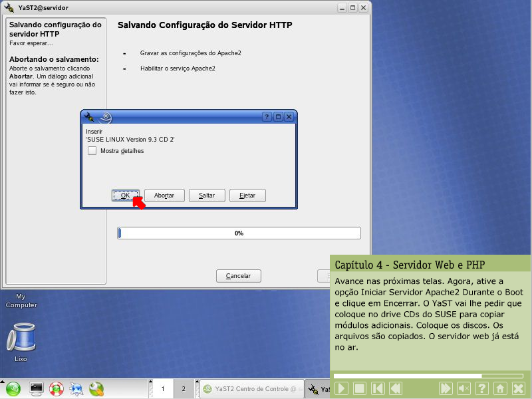
Task: Go to the tutorial home screen
Action: click(x=500, y=388)
